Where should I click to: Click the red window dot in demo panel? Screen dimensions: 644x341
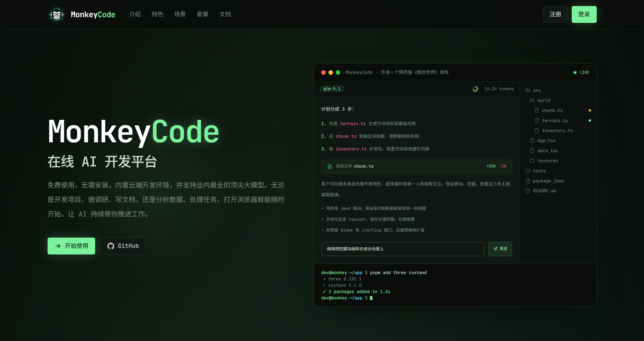(323, 72)
